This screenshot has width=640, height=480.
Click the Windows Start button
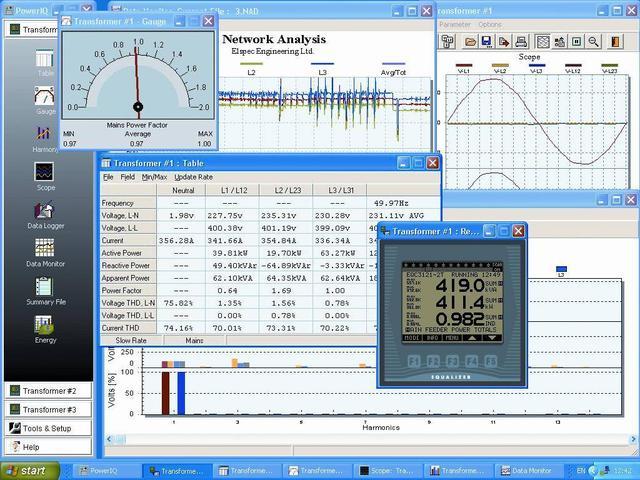pos(27,470)
